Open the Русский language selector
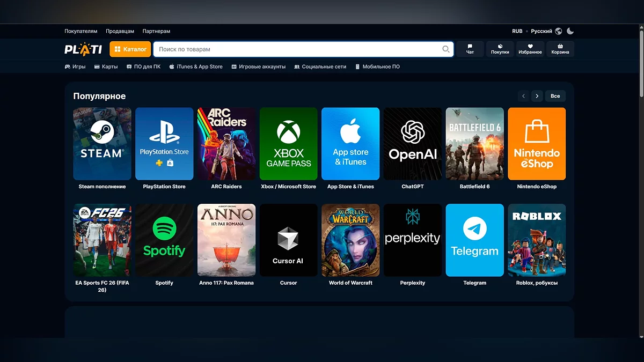 pyautogui.click(x=541, y=31)
